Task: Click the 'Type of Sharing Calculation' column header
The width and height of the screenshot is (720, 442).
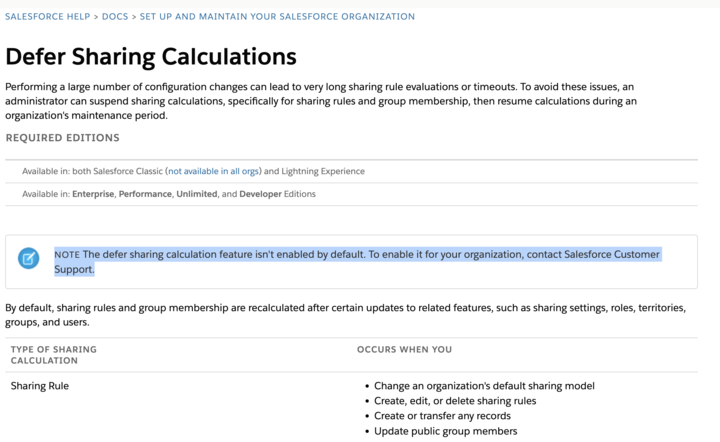Action: click(54, 355)
